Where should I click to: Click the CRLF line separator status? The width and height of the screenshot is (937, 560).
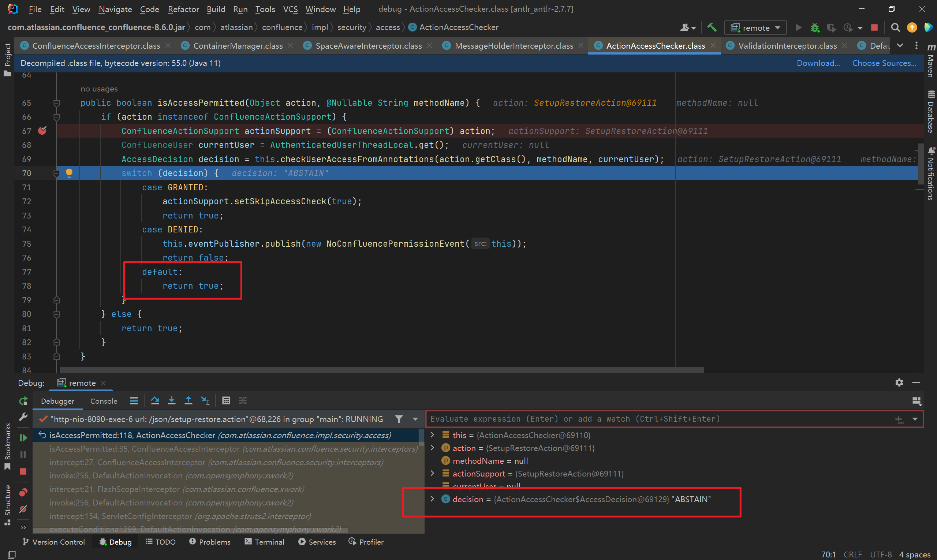click(x=852, y=555)
